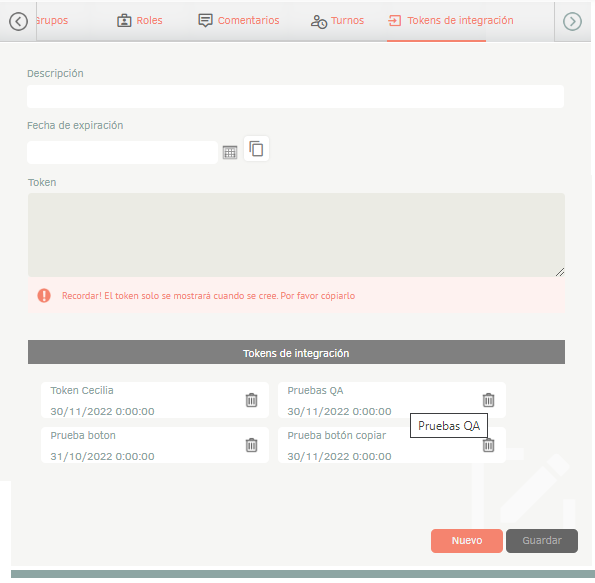Delete the Token Cecilia entry
Image resolution: width=595 pixels, height=583 pixels.
[251, 400]
